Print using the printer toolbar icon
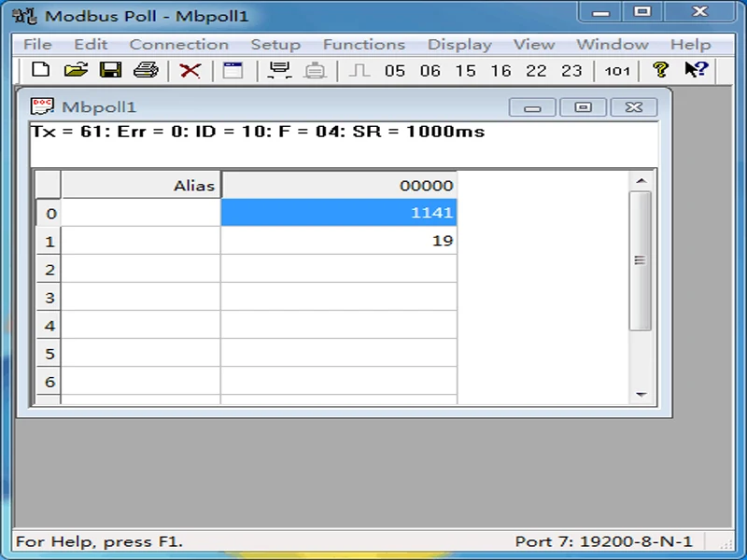The image size is (747, 560). pyautogui.click(x=146, y=70)
